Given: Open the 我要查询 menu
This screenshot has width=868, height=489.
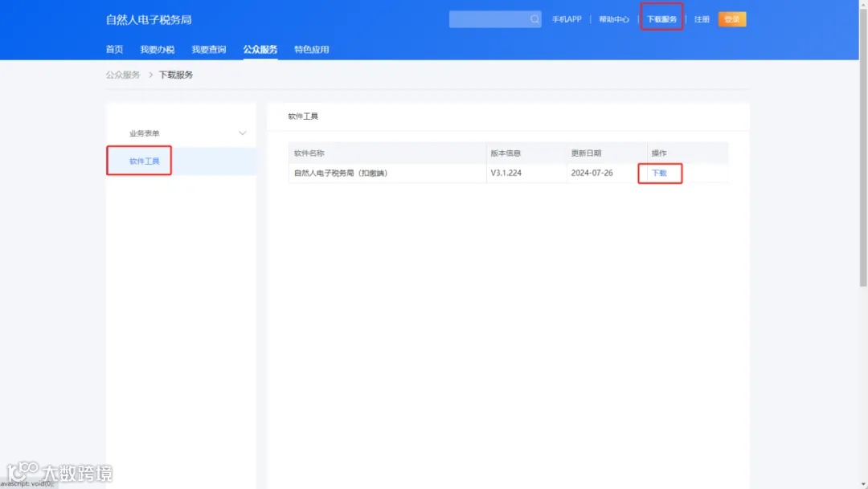Looking at the screenshot, I should [x=208, y=48].
